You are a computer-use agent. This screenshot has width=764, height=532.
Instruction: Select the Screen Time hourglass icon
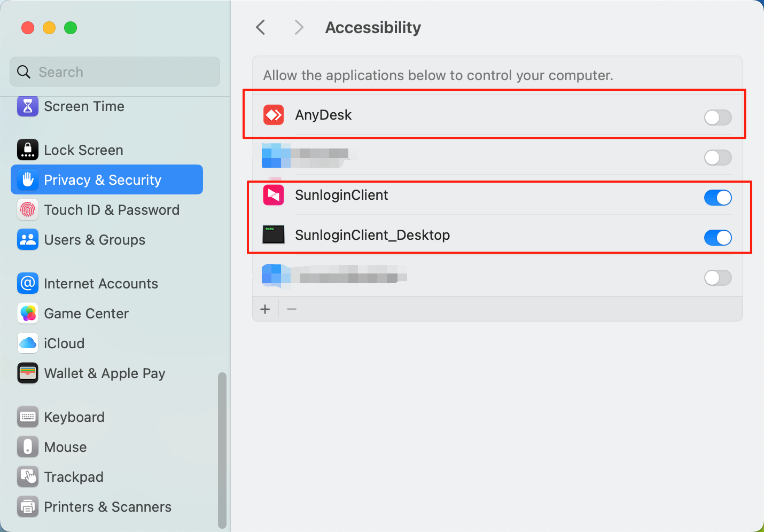(27, 106)
